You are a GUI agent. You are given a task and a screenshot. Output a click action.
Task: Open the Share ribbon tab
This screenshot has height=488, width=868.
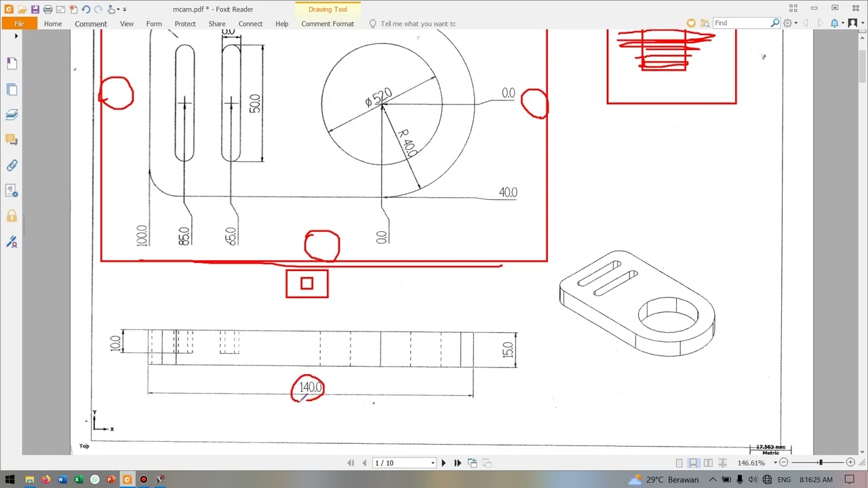pyautogui.click(x=217, y=24)
